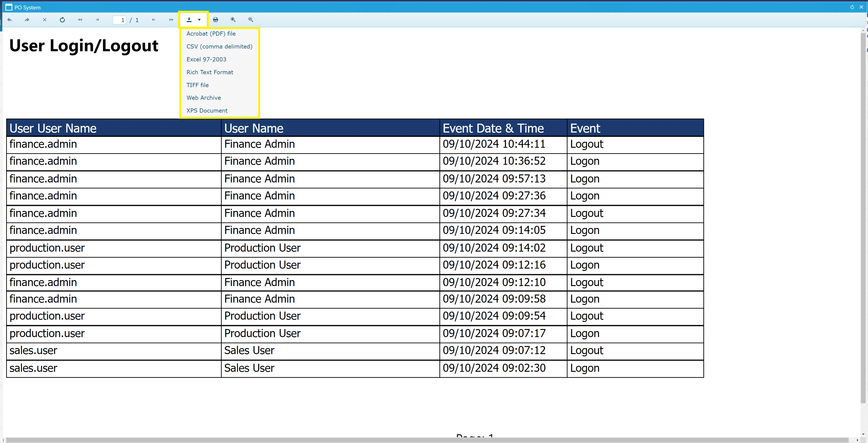Image resolution: width=868 pixels, height=443 pixels.
Task: Choose XPS Document export
Action: 207,111
